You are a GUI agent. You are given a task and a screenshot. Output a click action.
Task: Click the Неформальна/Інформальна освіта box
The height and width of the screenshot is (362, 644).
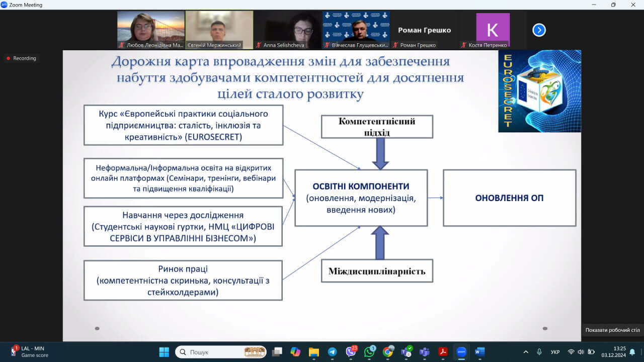click(x=184, y=178)
